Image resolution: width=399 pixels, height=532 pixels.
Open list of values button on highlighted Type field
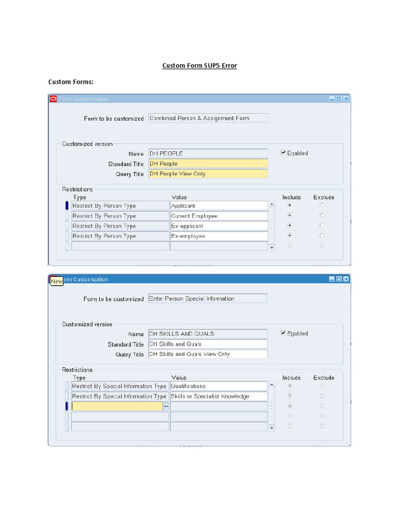pyautogui.click(x=166, y=406)
